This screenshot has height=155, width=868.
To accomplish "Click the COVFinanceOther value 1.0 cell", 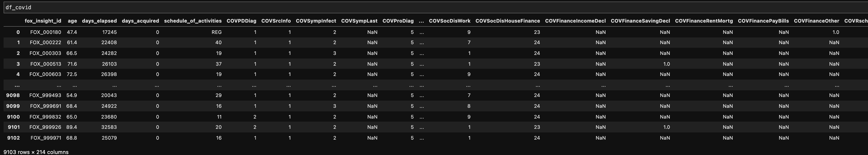I will click(x=835, y=32).
